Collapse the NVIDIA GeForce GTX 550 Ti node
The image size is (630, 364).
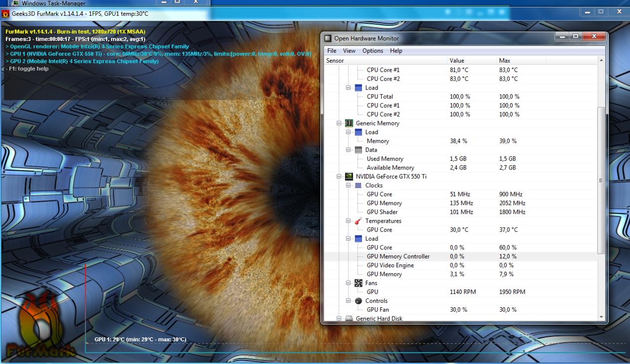pyautogui.click(x=339, y=177)
